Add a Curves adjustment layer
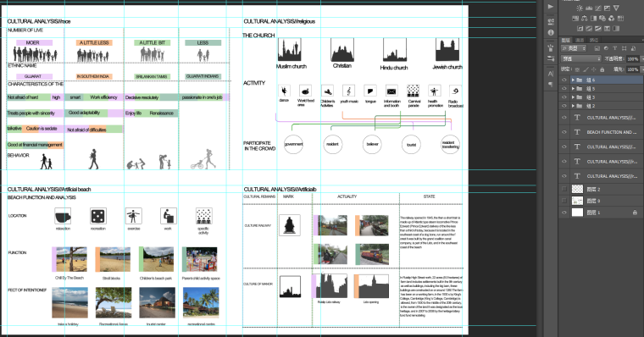This screenshot has height=337, width=644. 597,8
